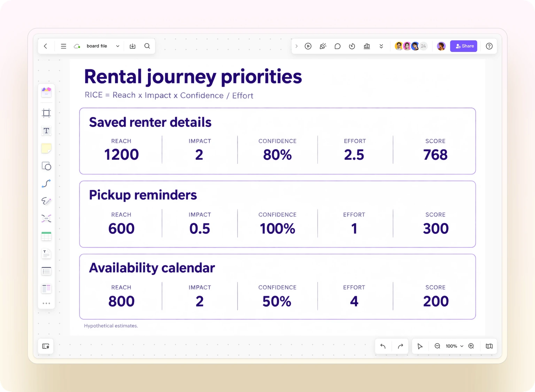Go back using the left chevron

tap(45, 46)
